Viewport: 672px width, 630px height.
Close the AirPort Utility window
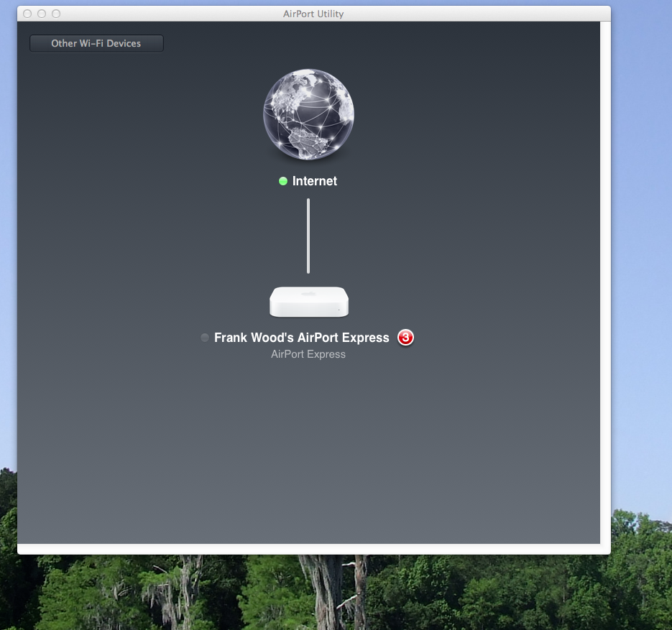(27, 14)
